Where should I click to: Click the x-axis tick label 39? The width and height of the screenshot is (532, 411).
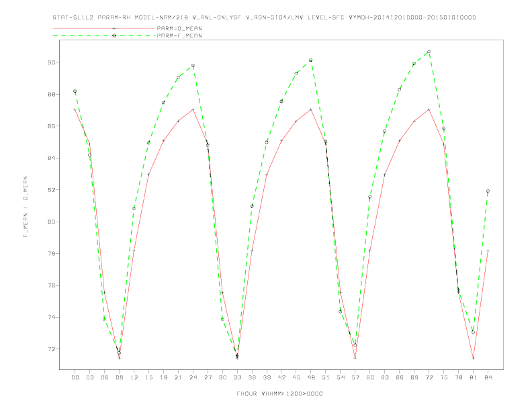click(x=267, y=377)
